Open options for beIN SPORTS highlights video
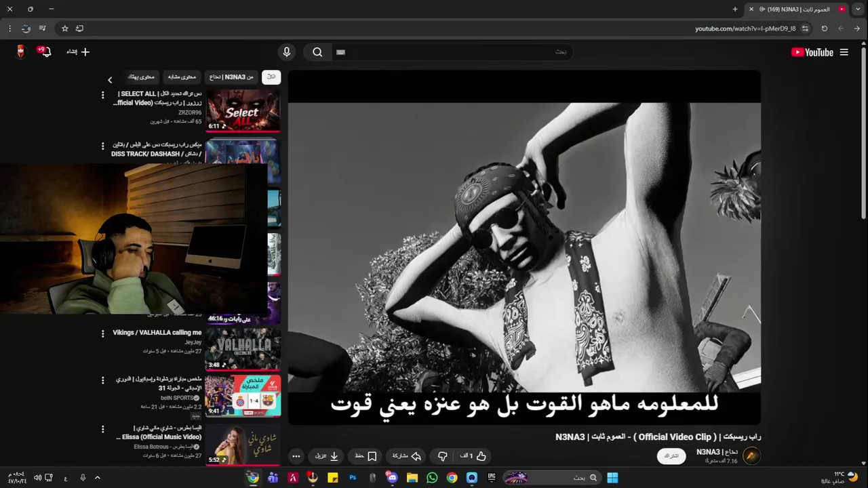This screenshot has height=488, width=868. tap(102, 380)
